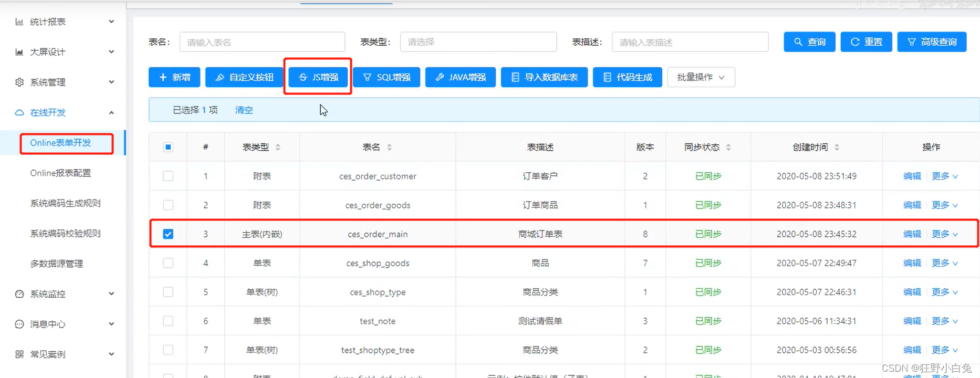
Task: Open 更多 menu for ces_order_customer
Action: point(945,176)
